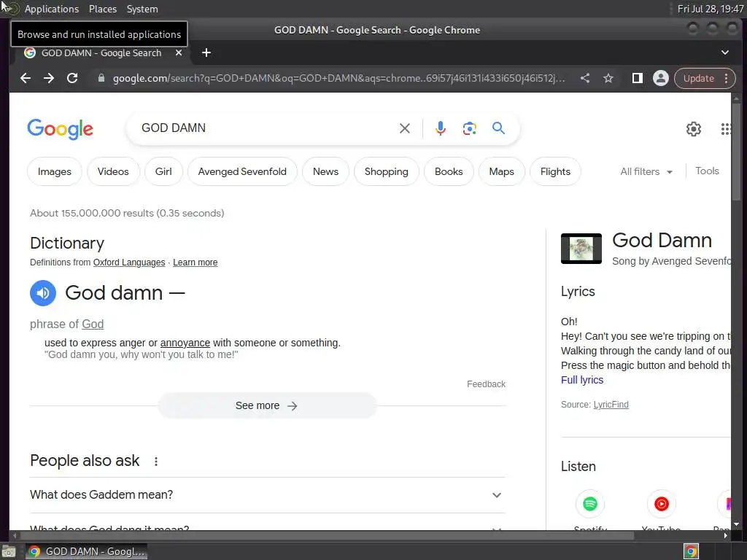This screenshot has height=560, width=747.
Task: Open LyricFind source link
Action: 611,405
